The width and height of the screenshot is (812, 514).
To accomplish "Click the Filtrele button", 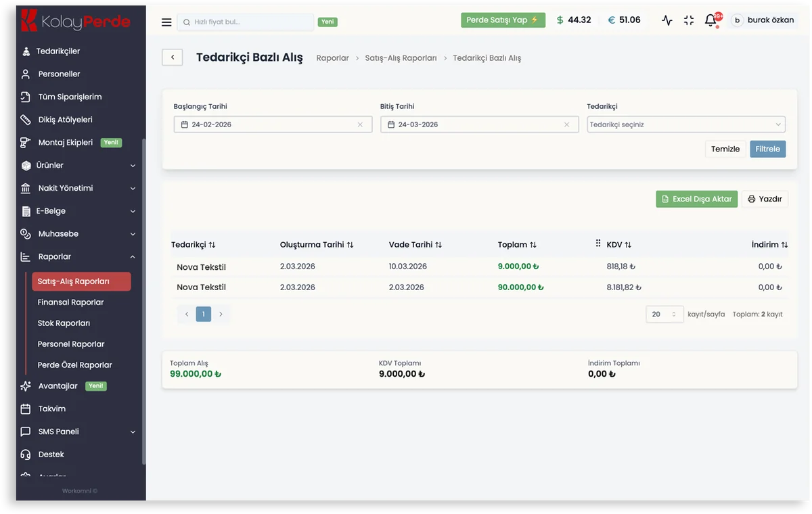I will click(x=768, y=149).
